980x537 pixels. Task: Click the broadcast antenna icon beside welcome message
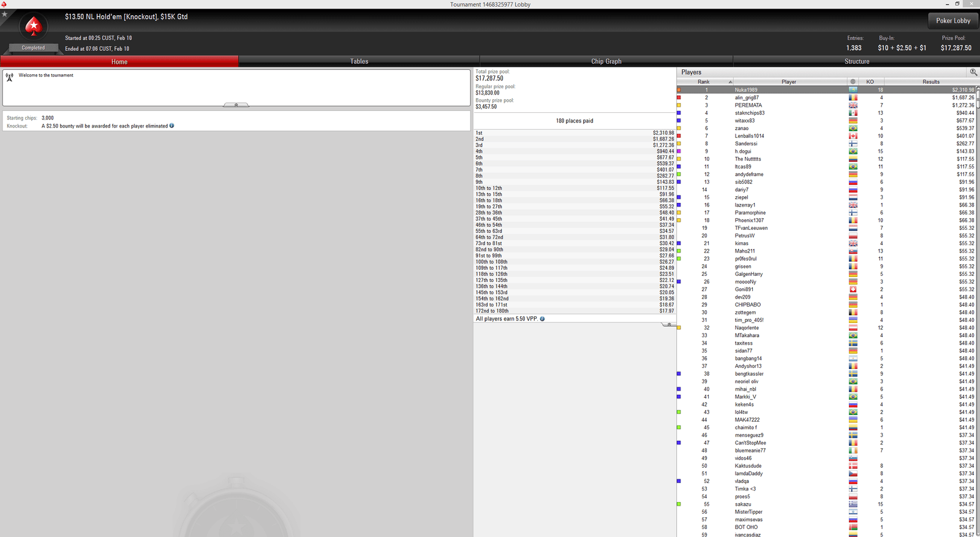(10, 77)
